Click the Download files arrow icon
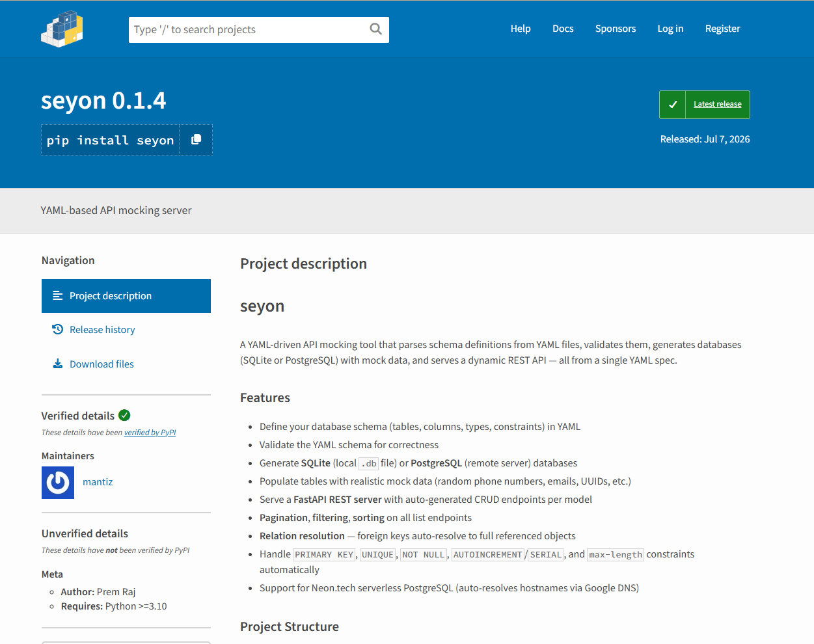The height and width of the screenshot is (644, 814). [x=58, y=364]
